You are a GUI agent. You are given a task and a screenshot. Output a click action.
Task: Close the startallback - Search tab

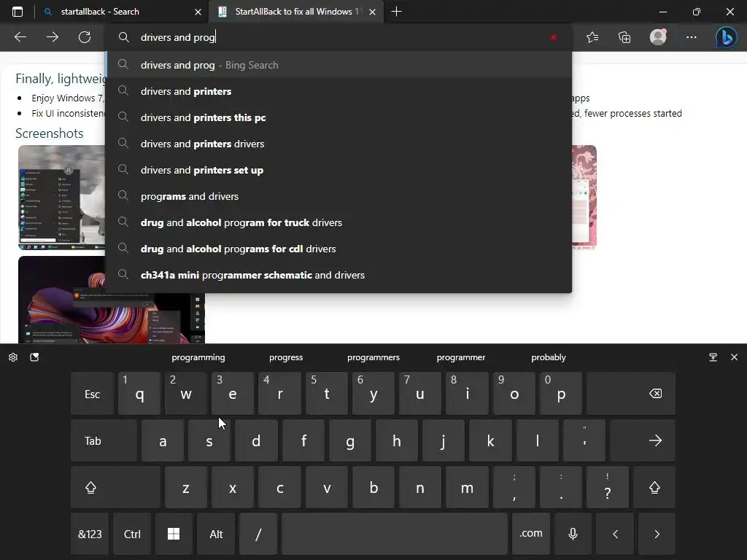pyautogui.click(x=198, y=12)
